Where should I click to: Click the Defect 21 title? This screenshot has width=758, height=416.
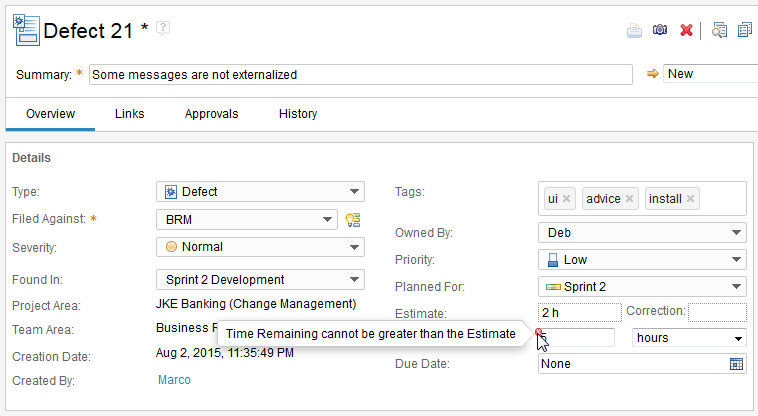[x=88, y=31]
